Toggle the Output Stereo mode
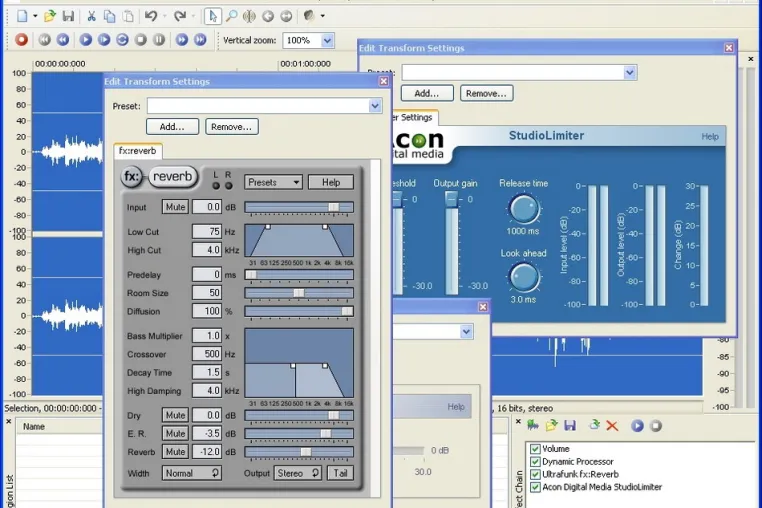Image resolution: width=762 pixels, height=508 pixels. 298,473
